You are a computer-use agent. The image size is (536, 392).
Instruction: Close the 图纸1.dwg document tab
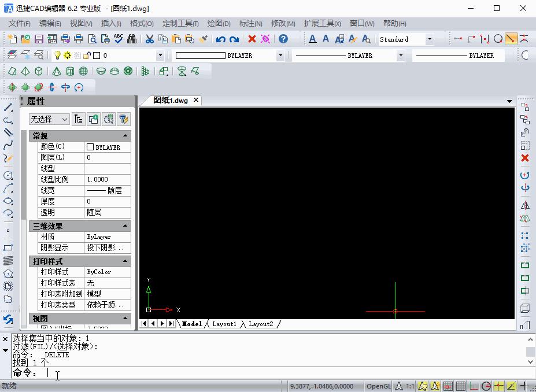tap(196, 100)
